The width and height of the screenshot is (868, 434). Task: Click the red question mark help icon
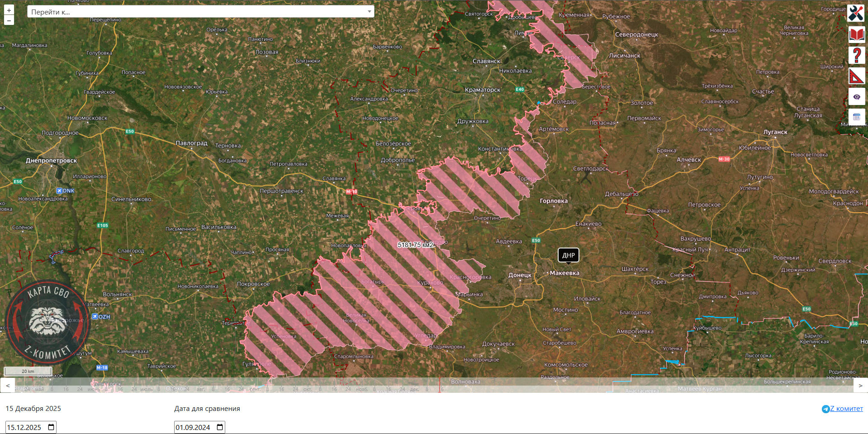pos(857,55)
